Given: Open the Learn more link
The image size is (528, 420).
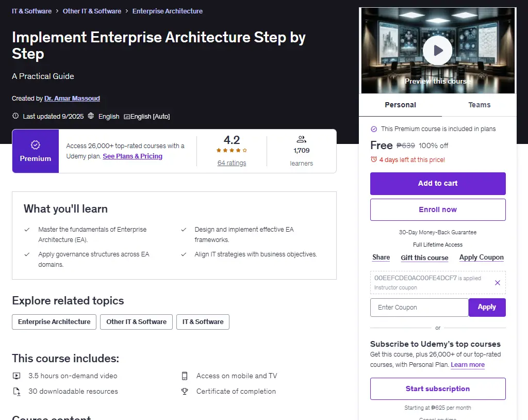Looking at the screenshot, I should point(467,365).
